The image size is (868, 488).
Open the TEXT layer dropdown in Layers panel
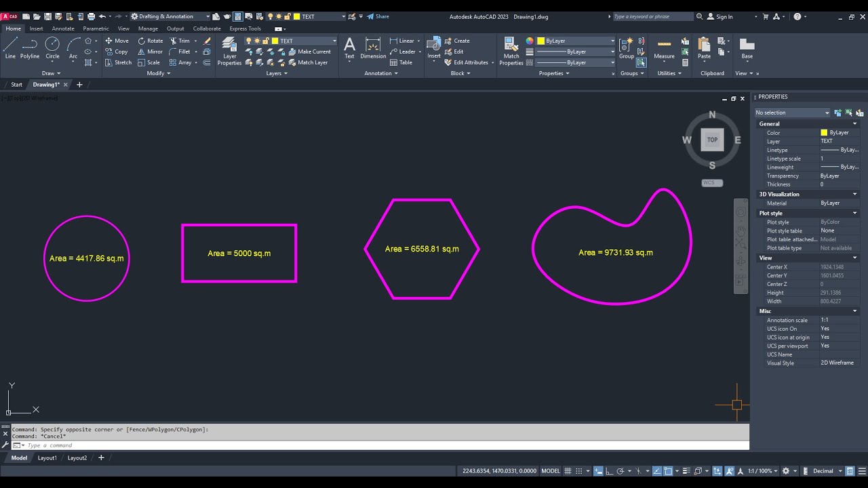click(291, 41)
